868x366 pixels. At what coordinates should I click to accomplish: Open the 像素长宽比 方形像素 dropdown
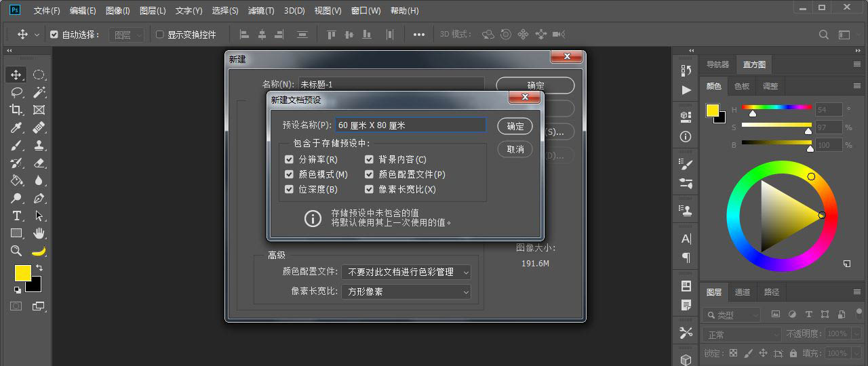[406, 291]
